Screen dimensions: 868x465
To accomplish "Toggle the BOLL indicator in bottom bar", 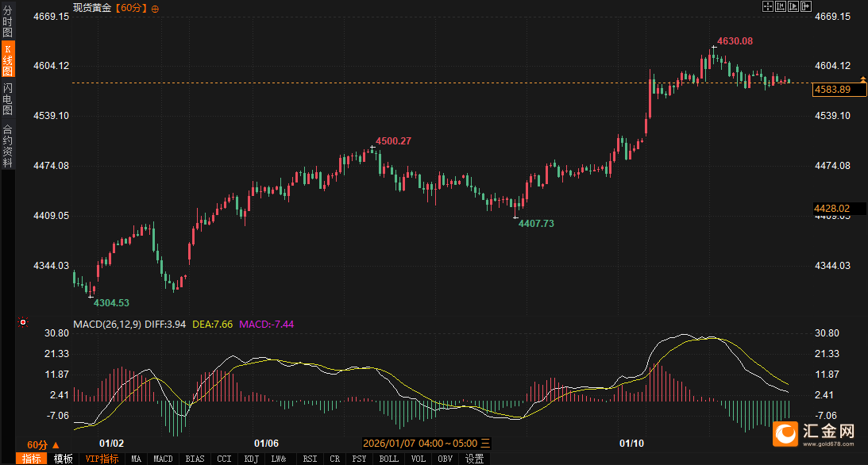I will (x=388, y=459).
